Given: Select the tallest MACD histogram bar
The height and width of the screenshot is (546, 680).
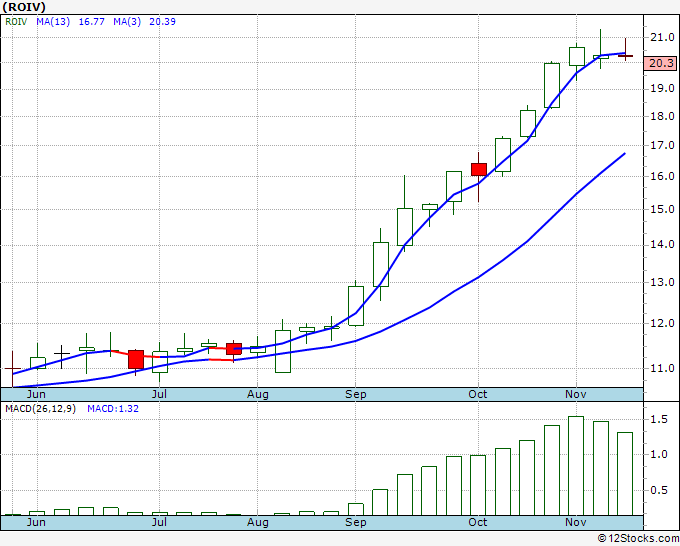Looking at the screenshot, I should click(x=576, y=465).
